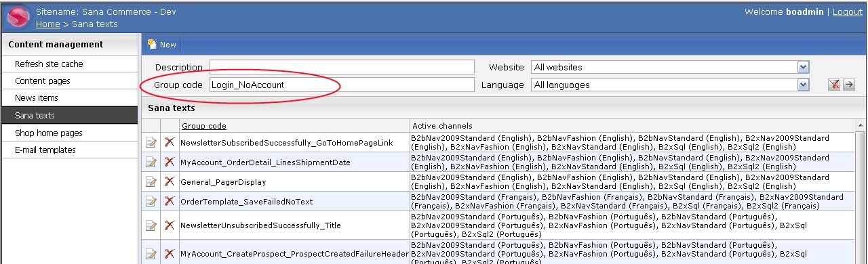Image resolution: width=868 pixels, height=264 pixels.
Task: Click the New document icon
Action: pos(153,44)
